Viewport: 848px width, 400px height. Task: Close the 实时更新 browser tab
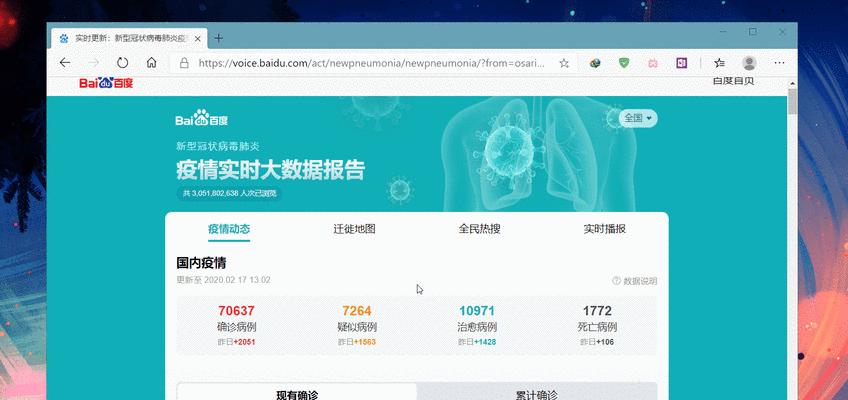198,39
